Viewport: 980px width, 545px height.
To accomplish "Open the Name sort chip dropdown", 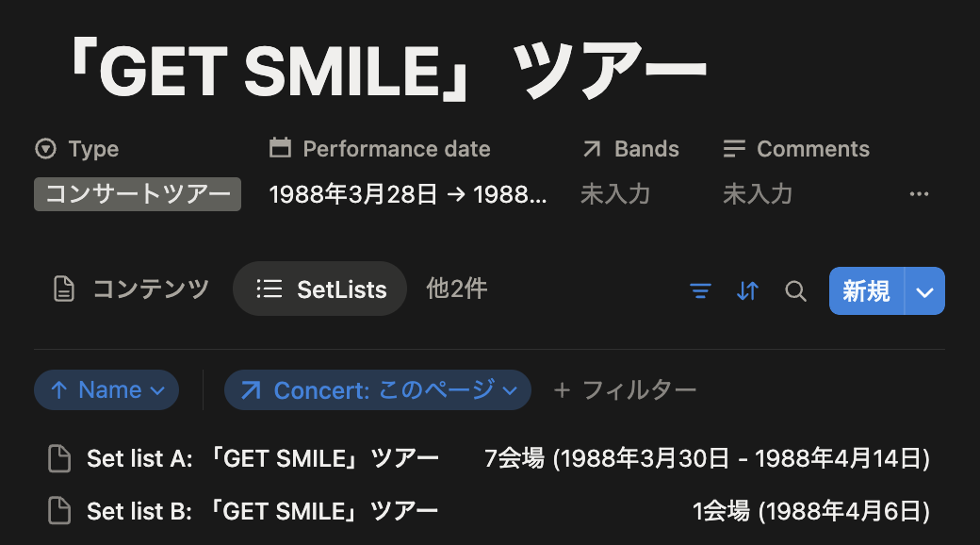I will (106, 389).
